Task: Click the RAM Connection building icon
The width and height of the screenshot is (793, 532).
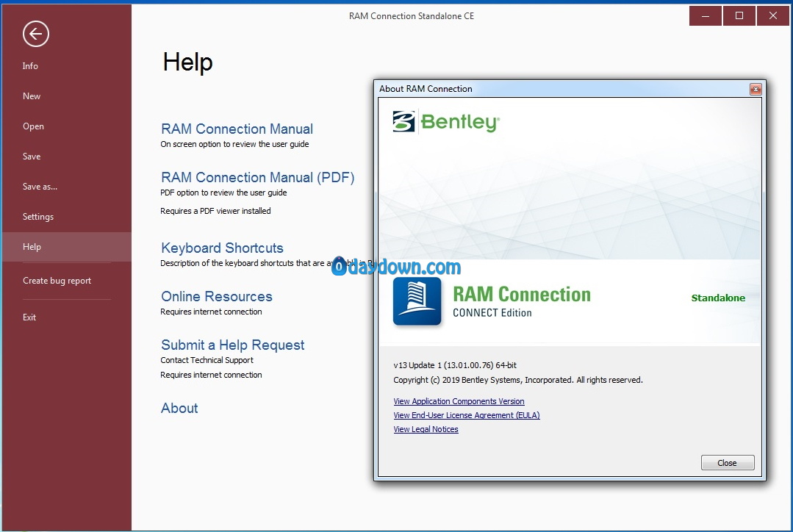Action: coord(417,302)
